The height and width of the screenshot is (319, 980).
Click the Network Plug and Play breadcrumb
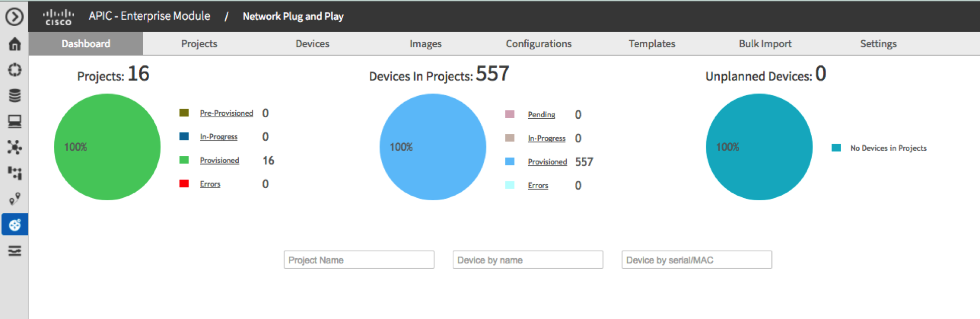pyautogui.click(x=293, y=16)
